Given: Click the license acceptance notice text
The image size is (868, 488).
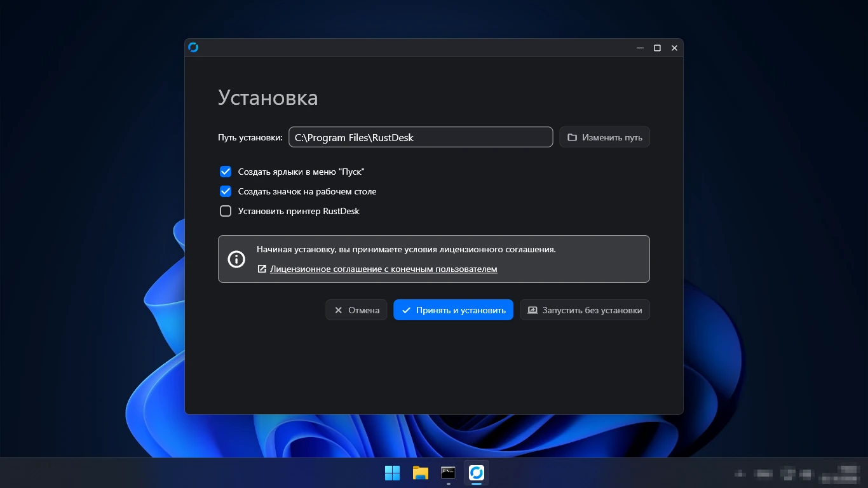Looking at the screenshot, I should click(x=406, y=250).
